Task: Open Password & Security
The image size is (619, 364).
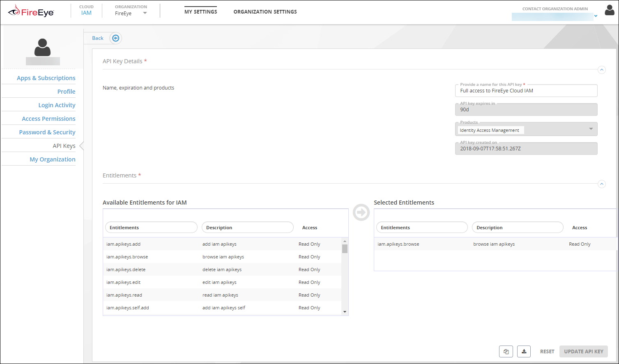Action: 47,132
